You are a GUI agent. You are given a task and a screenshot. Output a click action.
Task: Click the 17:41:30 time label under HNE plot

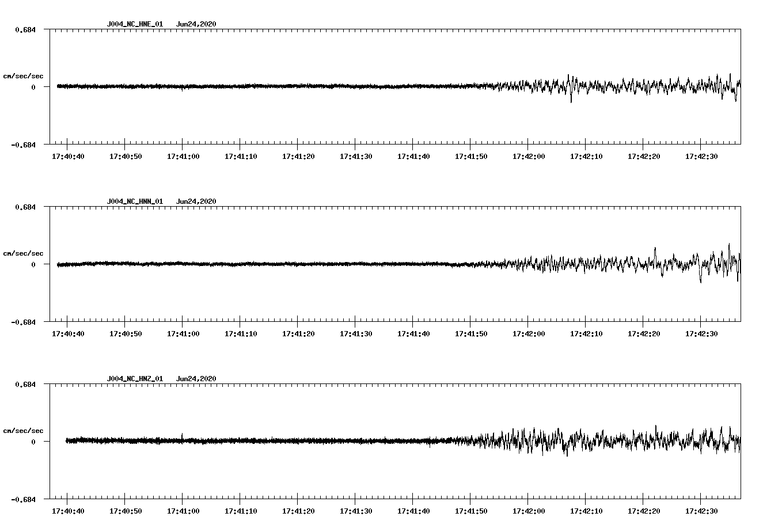356,157
